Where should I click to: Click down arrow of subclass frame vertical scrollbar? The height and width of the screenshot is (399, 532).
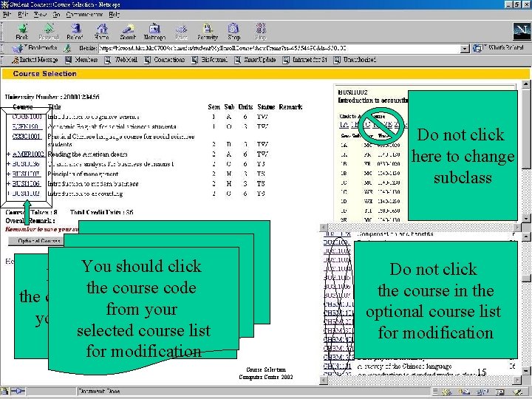pyautogui.click(x=526, y=219)
